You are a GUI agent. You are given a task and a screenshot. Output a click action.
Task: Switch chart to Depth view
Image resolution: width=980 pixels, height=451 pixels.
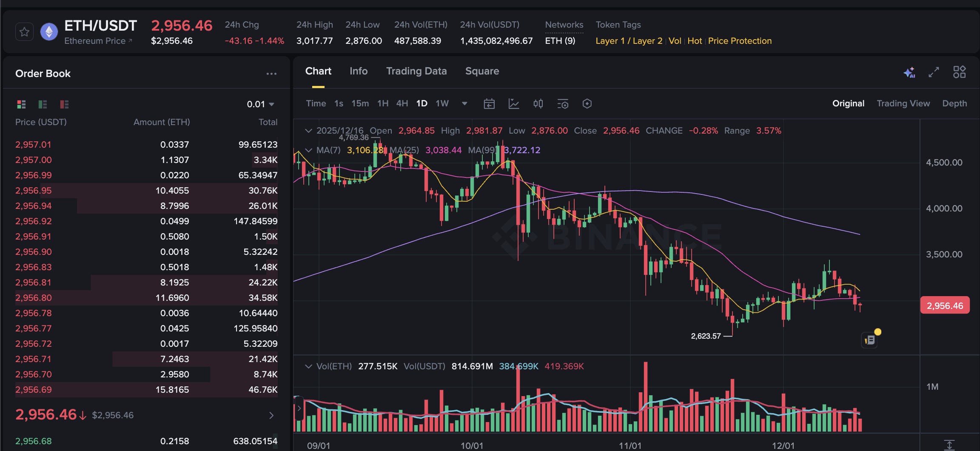click(x=954, y=103)
